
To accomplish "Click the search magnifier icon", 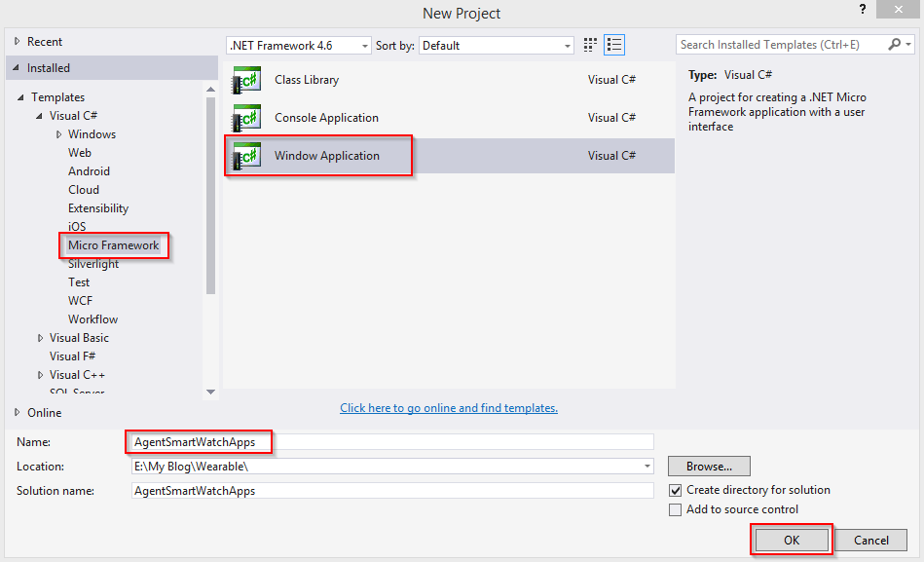I will [x=896, y=45].
